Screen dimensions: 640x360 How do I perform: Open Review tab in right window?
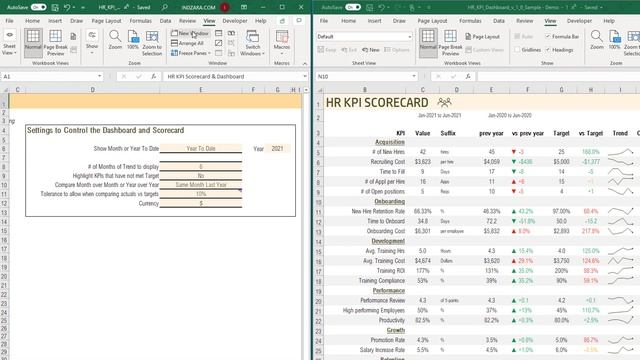pos(524,21)
